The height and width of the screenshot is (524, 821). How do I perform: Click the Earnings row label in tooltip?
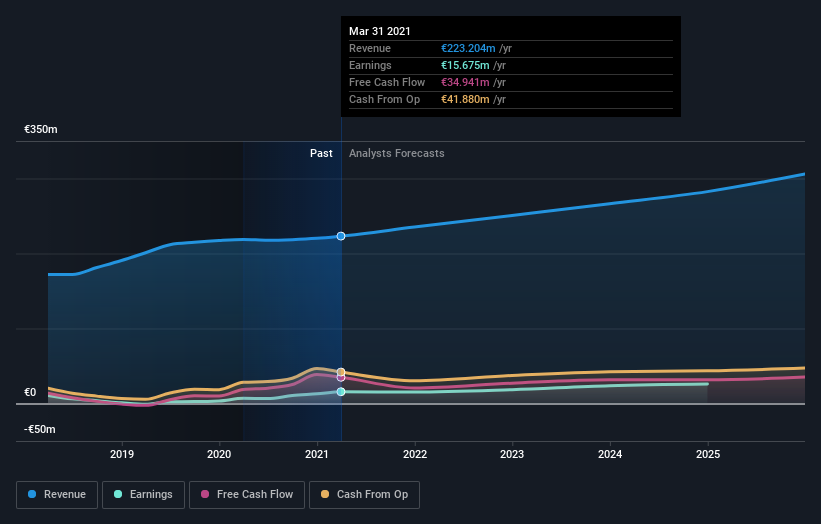pyautogui.click(x=370, y=65)
